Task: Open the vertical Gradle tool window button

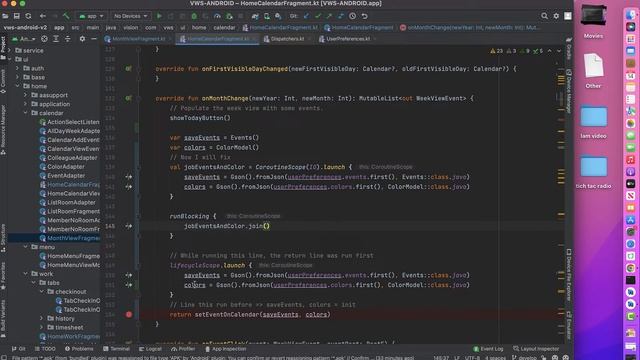Action: pyautogui.click(x=569, y=48)
